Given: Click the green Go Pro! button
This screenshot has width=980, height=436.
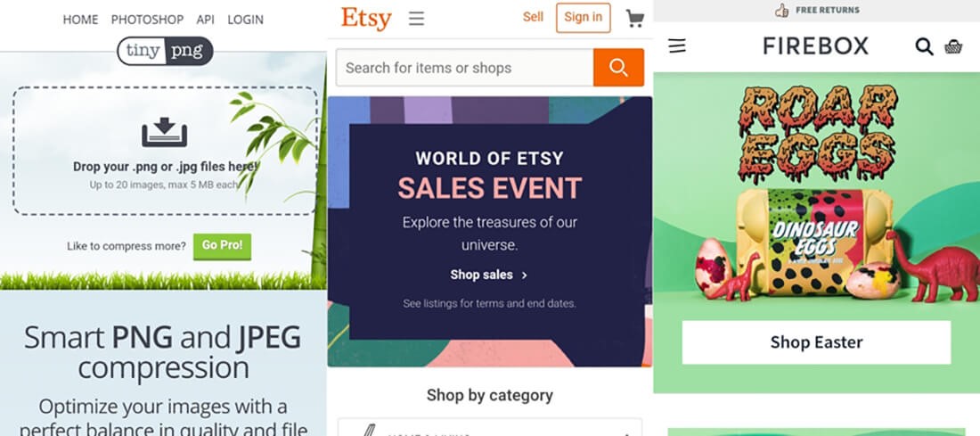Looking at the screenshot, I should click(x=222, y=246).
